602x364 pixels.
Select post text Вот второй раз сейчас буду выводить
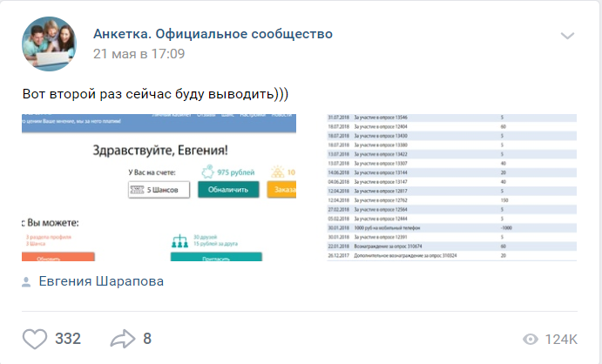[155, 94]
